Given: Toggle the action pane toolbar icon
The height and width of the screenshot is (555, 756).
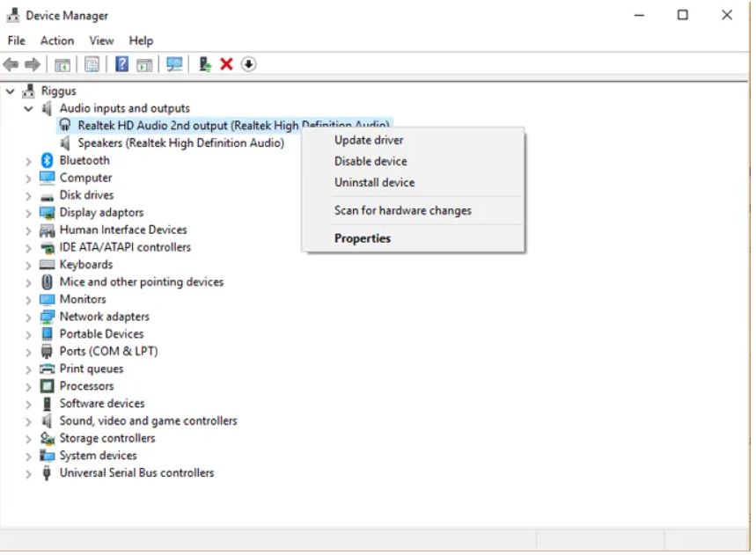Looking at the screenshot, I should [144, 64].
